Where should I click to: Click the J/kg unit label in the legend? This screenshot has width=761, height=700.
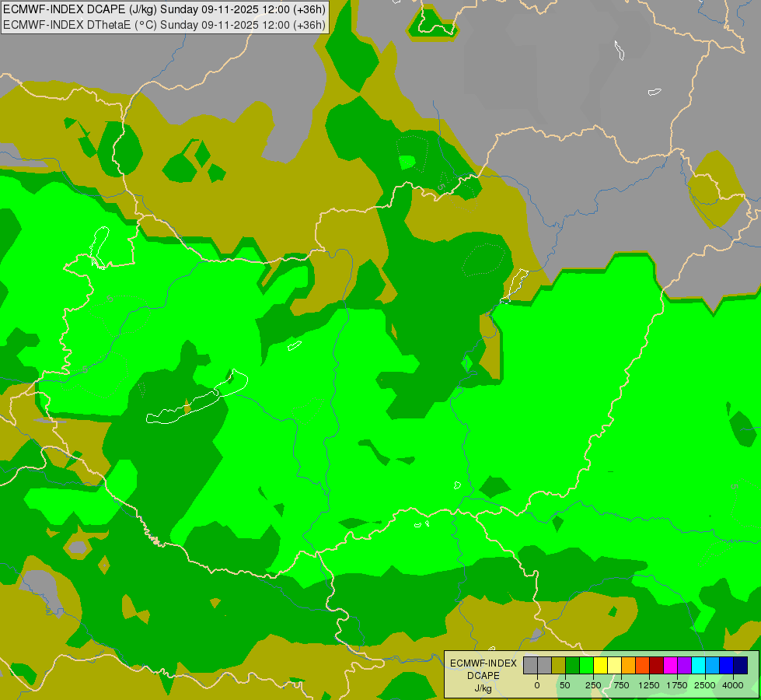(483, 688)
